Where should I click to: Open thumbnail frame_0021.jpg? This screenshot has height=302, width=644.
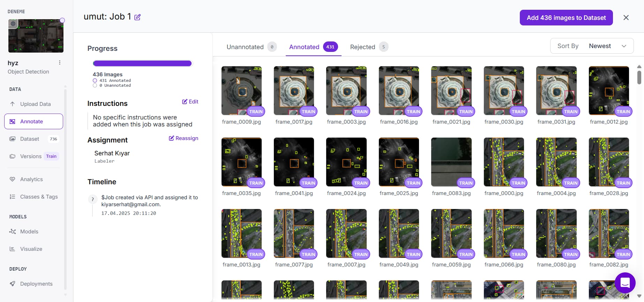click(x=451, y=91)
